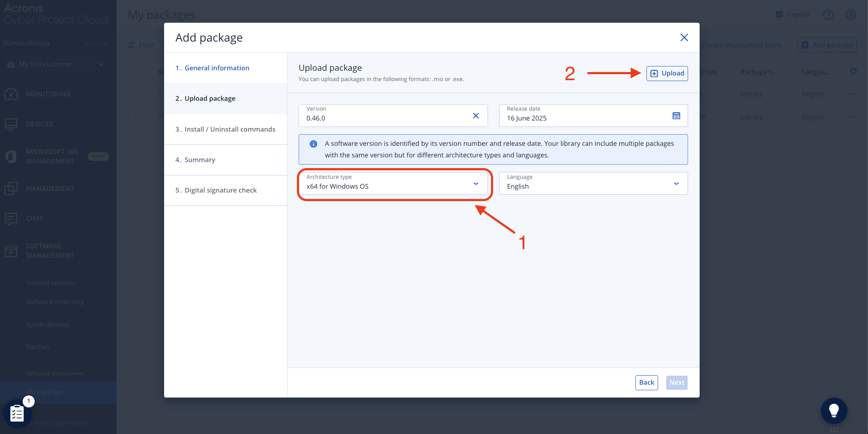The image size is (868, 434).
Task: Toggle the select-all checkbox in table header
Action: 132,72
